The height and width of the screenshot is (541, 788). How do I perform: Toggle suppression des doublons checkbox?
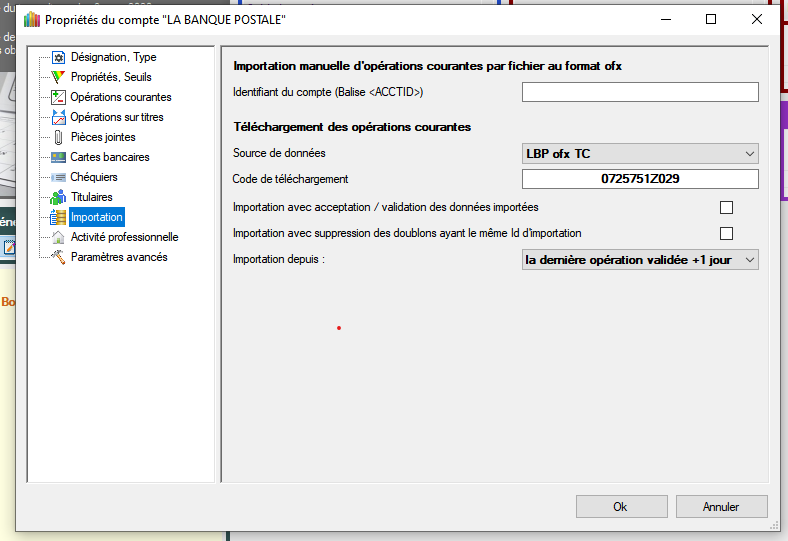pyautogui.click(x=726, y=234)
